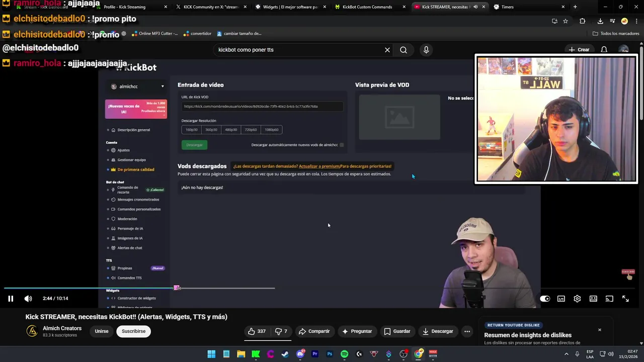Switch to KICK Community en X tab
Screen dimensions: 644x362
pyautogui.click(x=211, y=7)
